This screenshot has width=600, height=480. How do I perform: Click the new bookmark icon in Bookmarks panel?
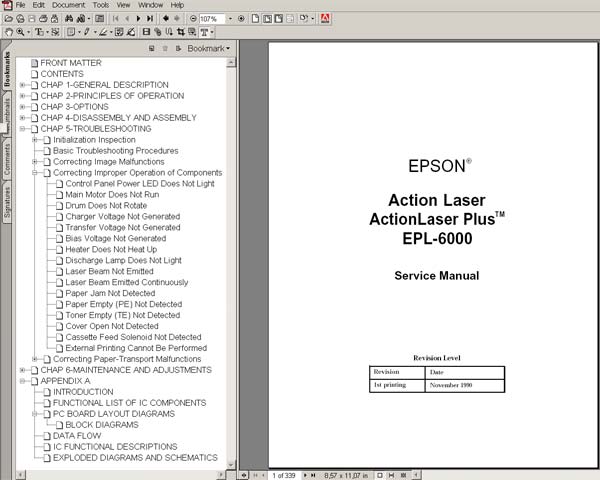click(x=152, y=49)
